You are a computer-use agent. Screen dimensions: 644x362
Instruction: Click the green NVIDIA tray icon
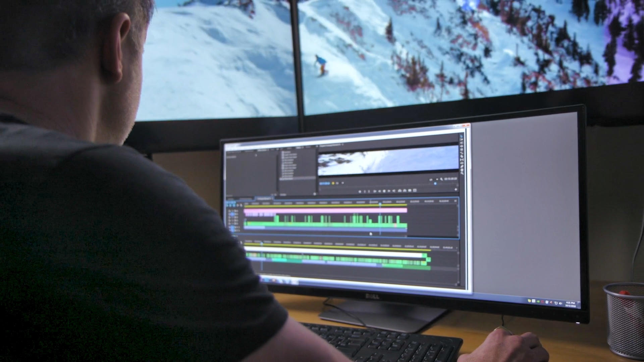coord(538,301)
